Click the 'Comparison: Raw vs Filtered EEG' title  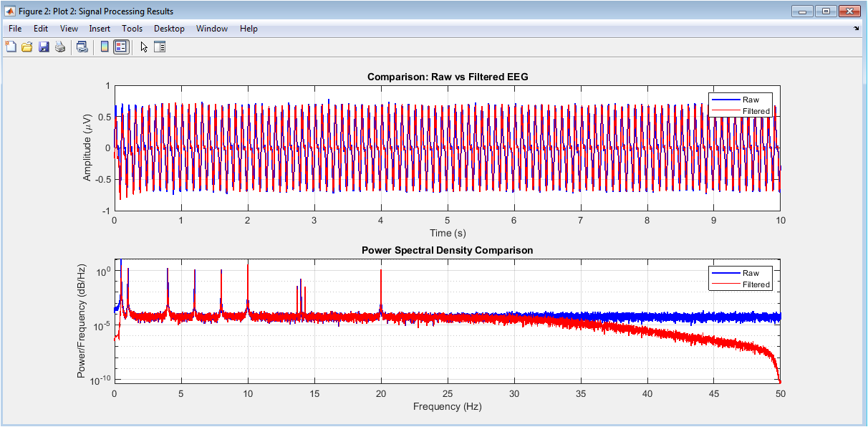pyautogui.click(x=448, y=77)
